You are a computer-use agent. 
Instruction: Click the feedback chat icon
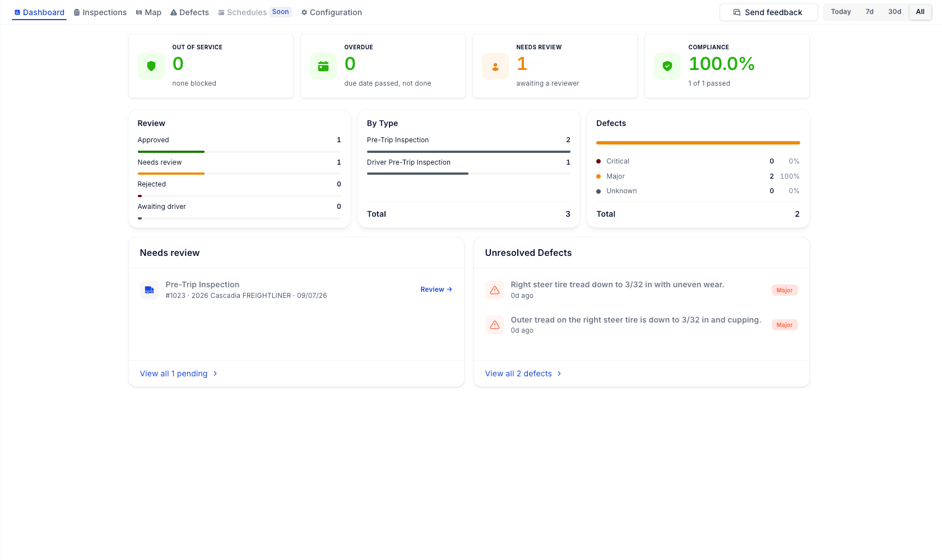coord(737,12)
